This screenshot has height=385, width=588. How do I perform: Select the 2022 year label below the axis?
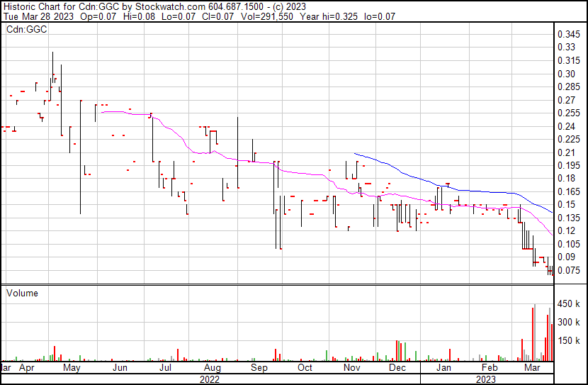click(x=210, y=379)
